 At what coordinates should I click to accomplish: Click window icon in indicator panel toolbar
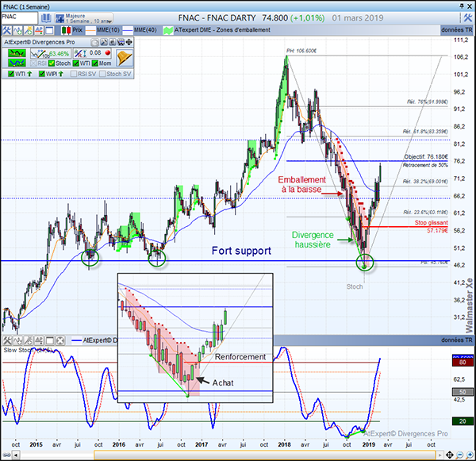pyautogui.click(x=50, y=340)
